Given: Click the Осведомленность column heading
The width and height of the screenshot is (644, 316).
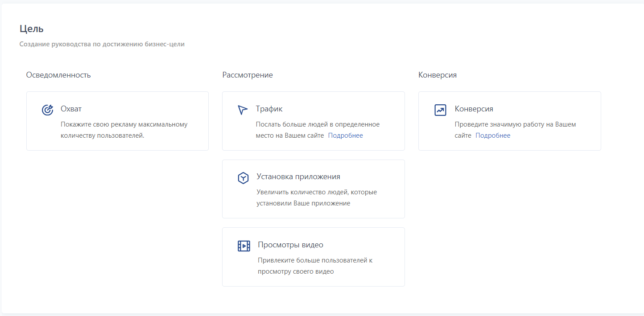Looking at the screenshot, I should tap(58, 75).
